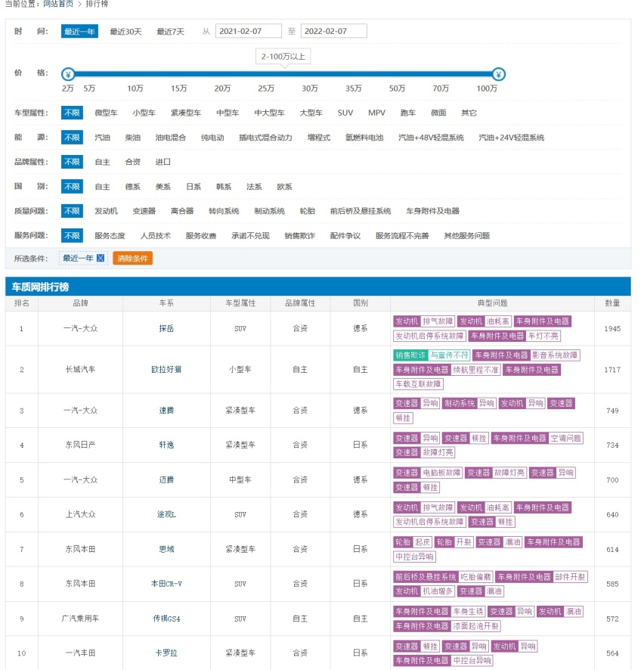
Task: Grab the left ¥ price slider handle
Action: pos(68,74)
